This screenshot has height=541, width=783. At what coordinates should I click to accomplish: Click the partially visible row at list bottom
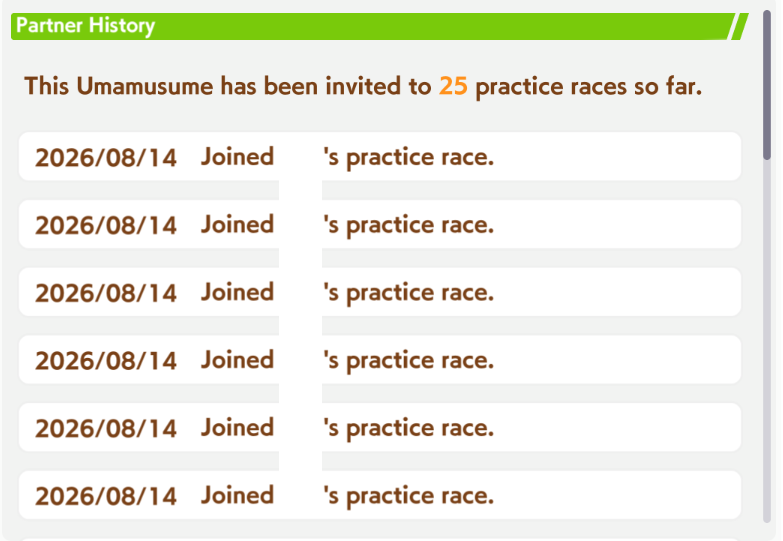point(380,540)
